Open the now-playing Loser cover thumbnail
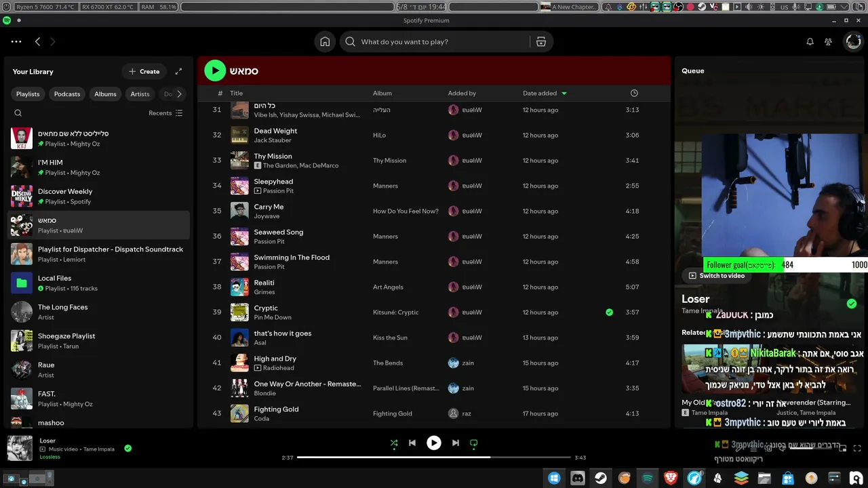868x488 pixels. coord(20,448)
